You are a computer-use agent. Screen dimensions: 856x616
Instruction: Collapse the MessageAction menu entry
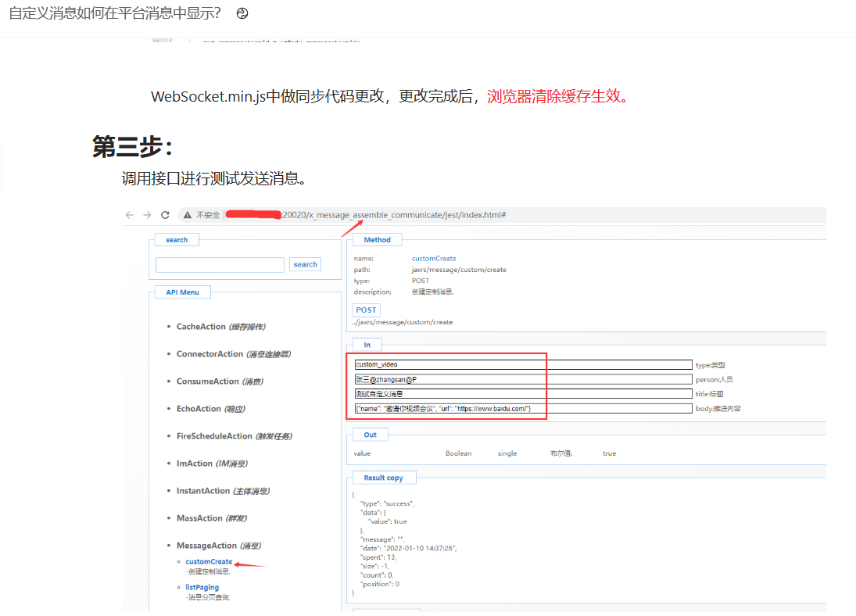pyautogui.click(x=218, y=545)
